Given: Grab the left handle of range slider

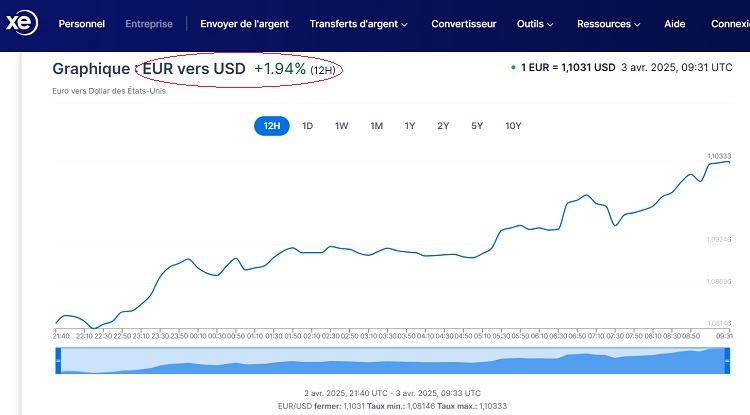Looking at the screenshot, I should 58,360.
